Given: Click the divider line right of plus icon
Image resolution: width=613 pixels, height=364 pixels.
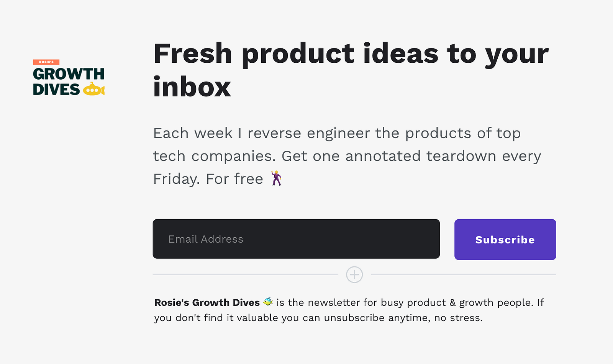Looking at the screenshot, I should (464, 275).
